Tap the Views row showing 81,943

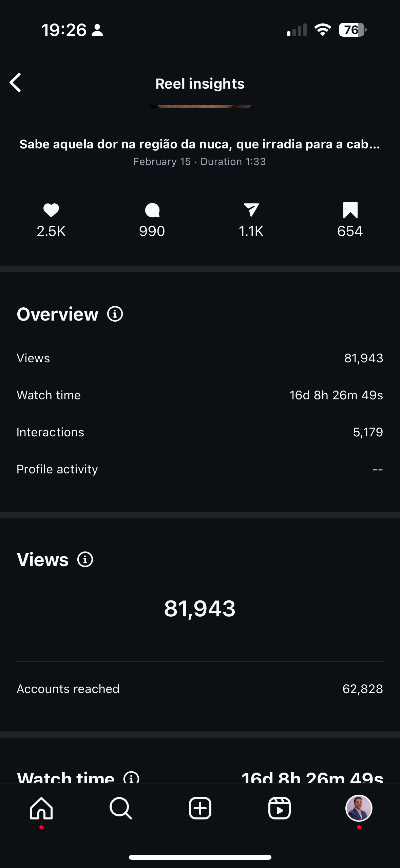tap(200, 358)
